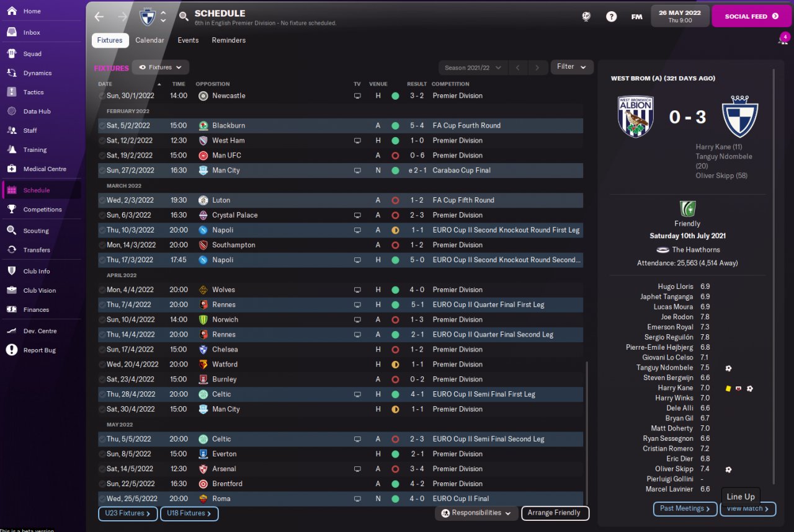Switch to the Reminders tab
The width and height of the screenshot is (794, 532).
pos(229,40)
